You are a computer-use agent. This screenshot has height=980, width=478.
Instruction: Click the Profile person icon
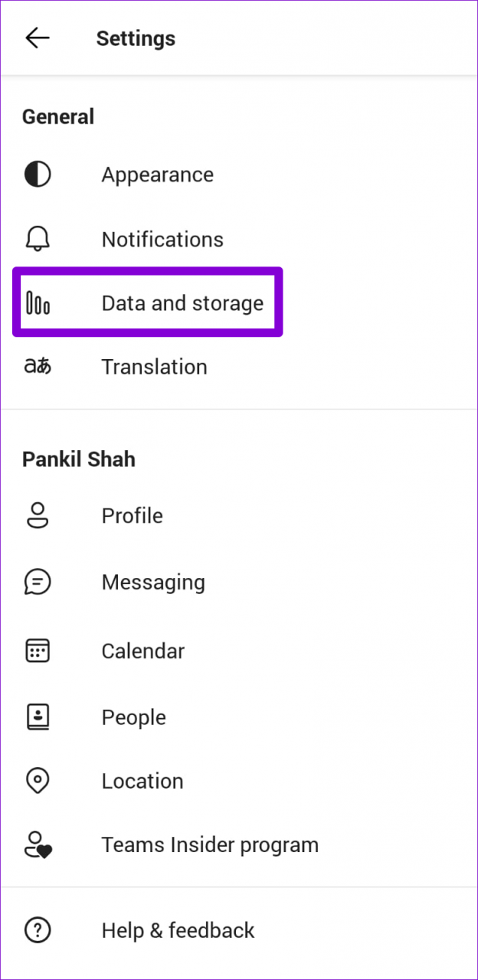point(38,515)
